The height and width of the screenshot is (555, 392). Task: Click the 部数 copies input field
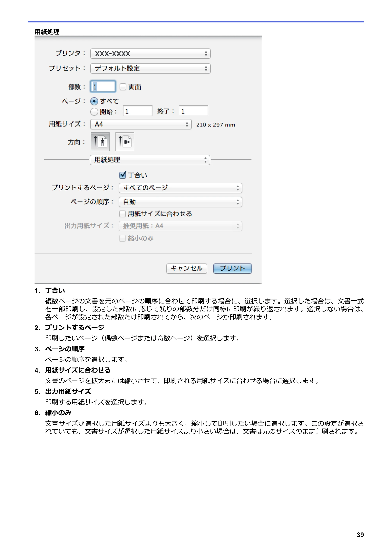[103, 87]
